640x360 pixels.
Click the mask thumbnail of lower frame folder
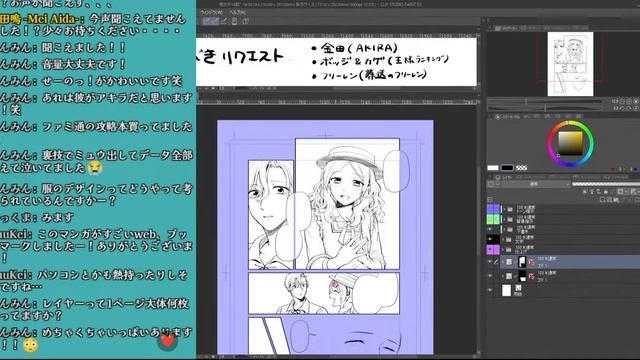(x=522, y=276)
